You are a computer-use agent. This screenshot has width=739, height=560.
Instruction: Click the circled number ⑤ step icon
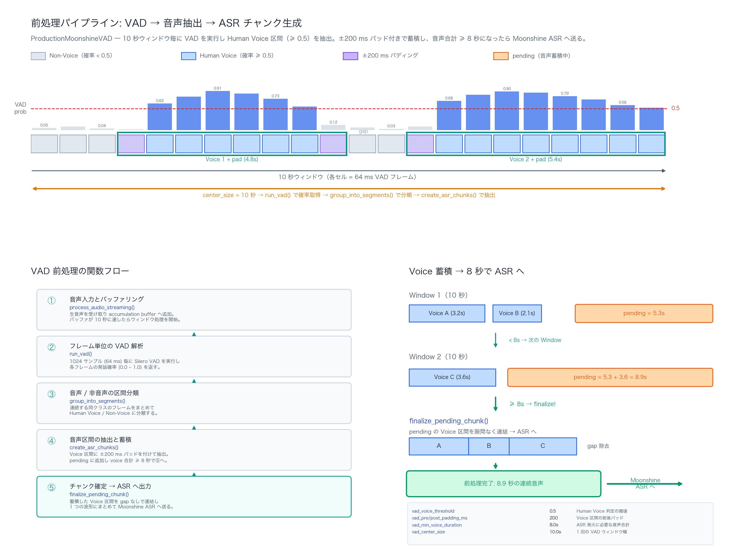point(51,488)
